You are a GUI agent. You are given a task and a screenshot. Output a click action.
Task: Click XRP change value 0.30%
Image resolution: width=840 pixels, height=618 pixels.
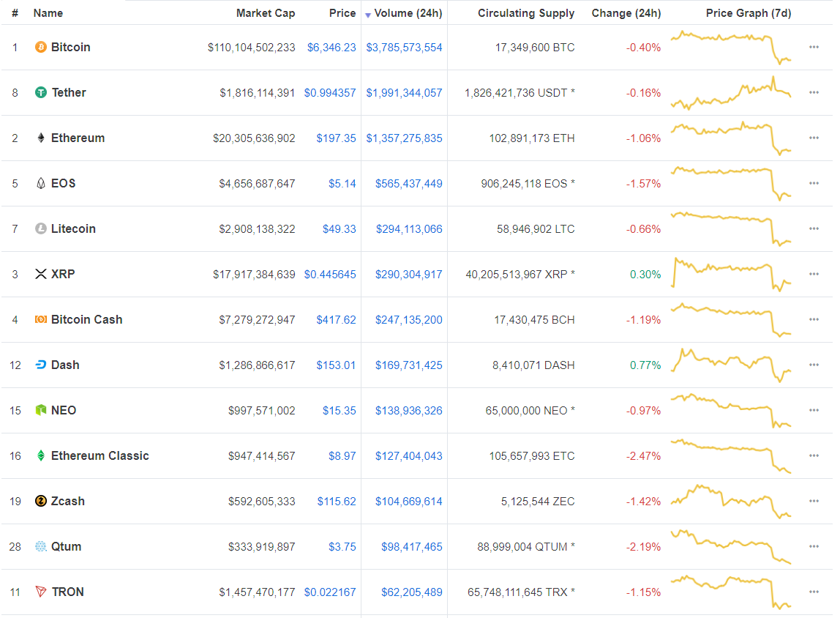(645, 275)
